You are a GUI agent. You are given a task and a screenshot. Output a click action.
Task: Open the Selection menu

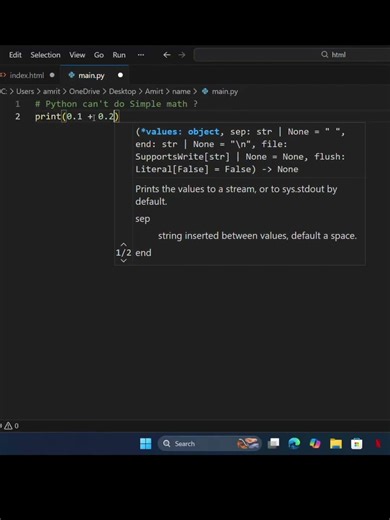tap(45, 55)
